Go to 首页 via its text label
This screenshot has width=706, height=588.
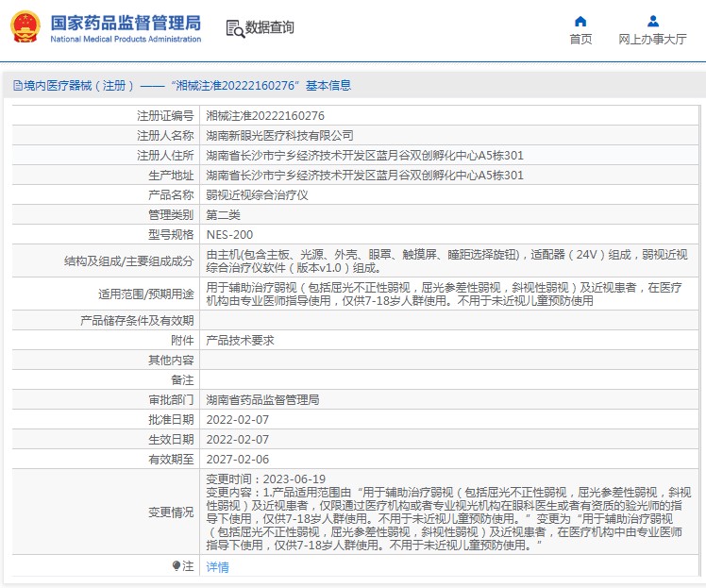[x=580, y=40]
